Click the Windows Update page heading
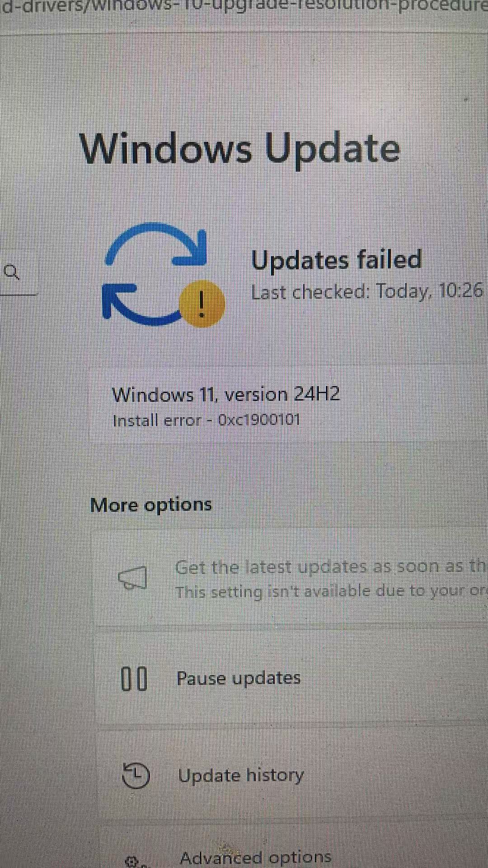The image size is (488, 868). pyautogui.click(x=240, y=149)
